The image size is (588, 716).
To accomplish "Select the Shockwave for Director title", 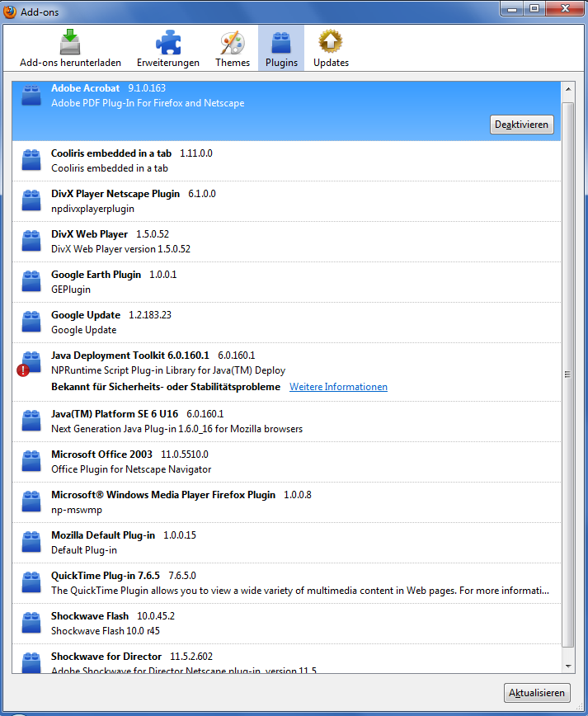I will (106, 657).
